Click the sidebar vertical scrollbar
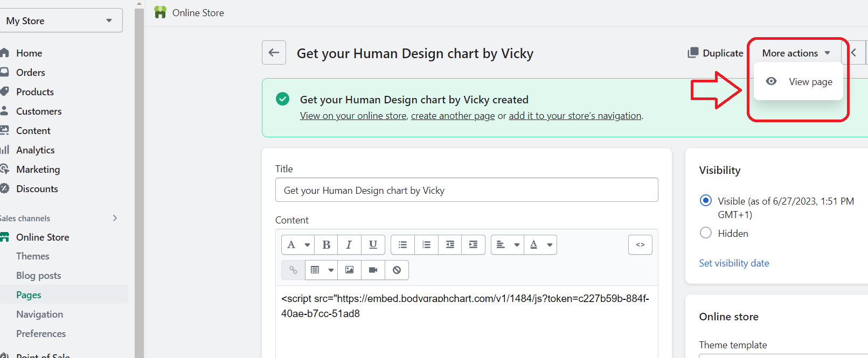Screen dimensions: 868x358 click(139, 183)
